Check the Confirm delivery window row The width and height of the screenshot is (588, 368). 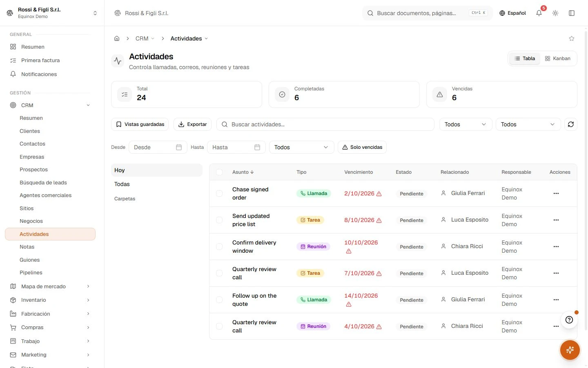coord(219,247)
